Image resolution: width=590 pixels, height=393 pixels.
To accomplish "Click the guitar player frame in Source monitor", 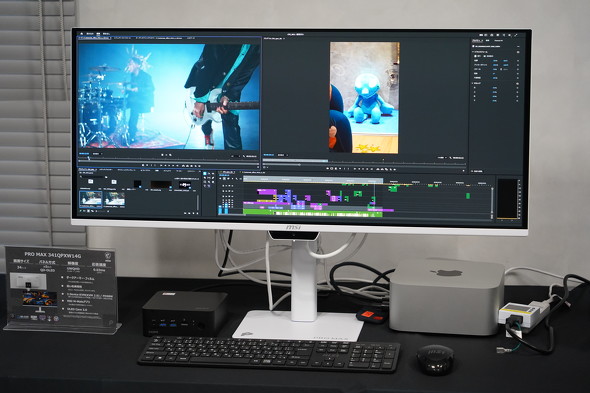I will click(x=169, y=96).
